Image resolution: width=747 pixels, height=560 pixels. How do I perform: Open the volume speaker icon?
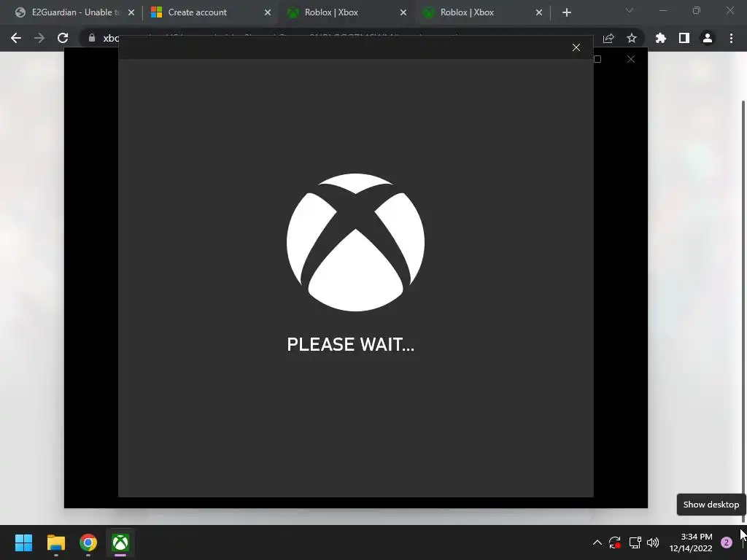(x=653, y=542)
